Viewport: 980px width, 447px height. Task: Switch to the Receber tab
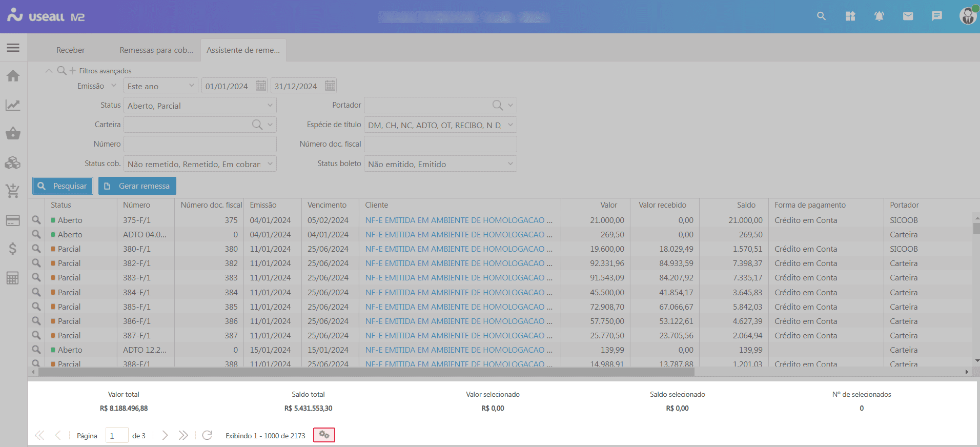(70, 50)
